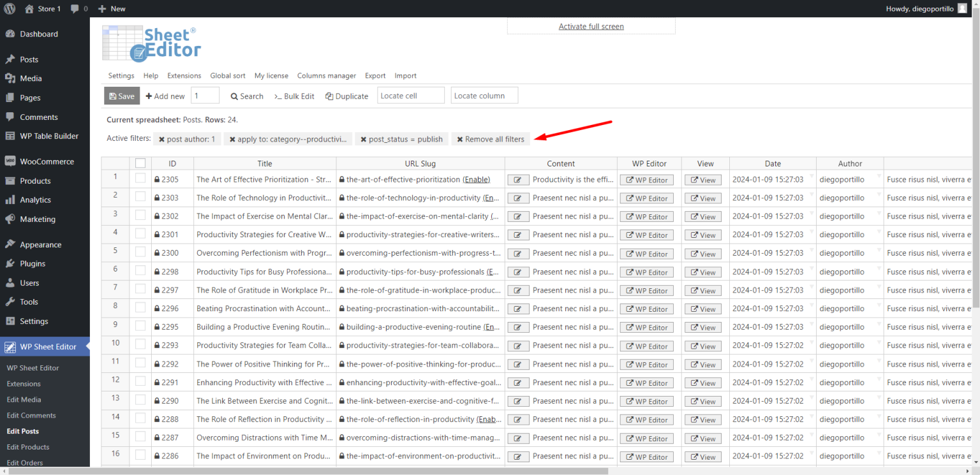Click Activate full screen link
This screenshot has width=980, height=475.
591,26
